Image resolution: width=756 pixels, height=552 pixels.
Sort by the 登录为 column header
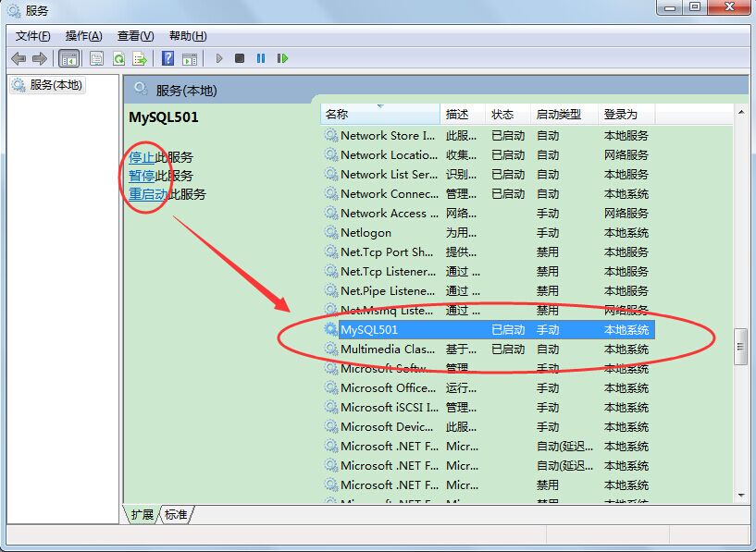click(626, 114)
